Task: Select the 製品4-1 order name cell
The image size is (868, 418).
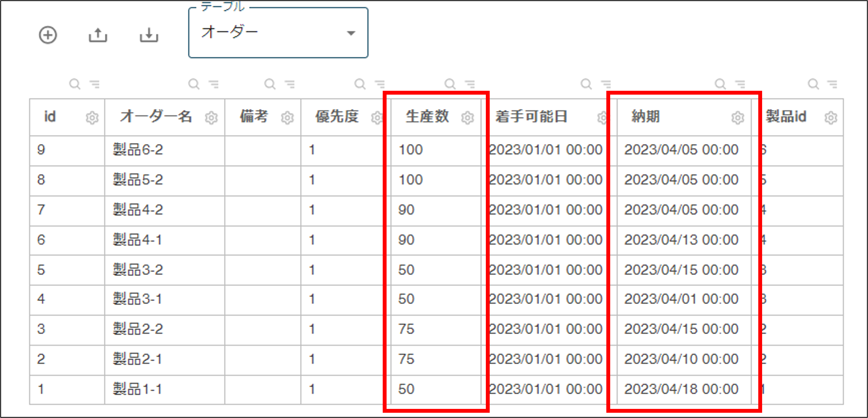Action: pyautogui.click(x=165, y=240)
